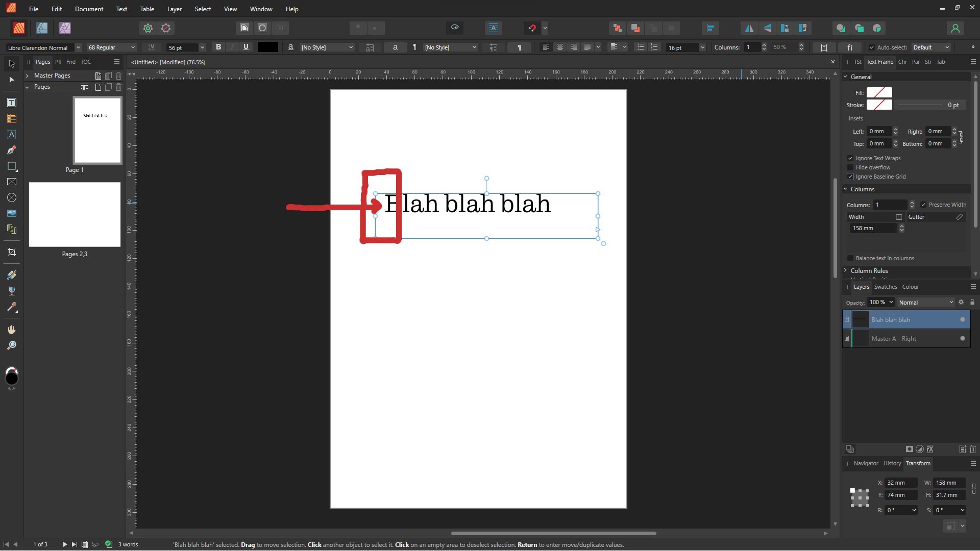980x551 pixels.
Task: Switch to Photo persona icon
Action: point(65,28)
